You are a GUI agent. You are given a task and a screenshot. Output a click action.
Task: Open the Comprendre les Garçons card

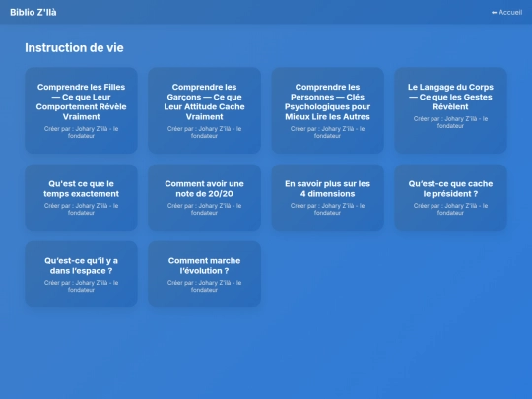pyautogui.click(x=204, y=110)
